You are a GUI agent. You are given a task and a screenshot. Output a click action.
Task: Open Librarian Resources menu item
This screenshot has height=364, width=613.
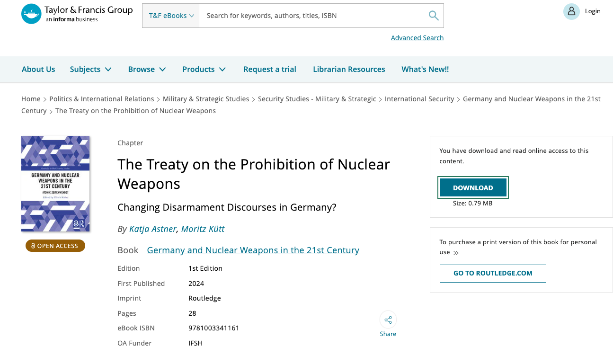349,69
